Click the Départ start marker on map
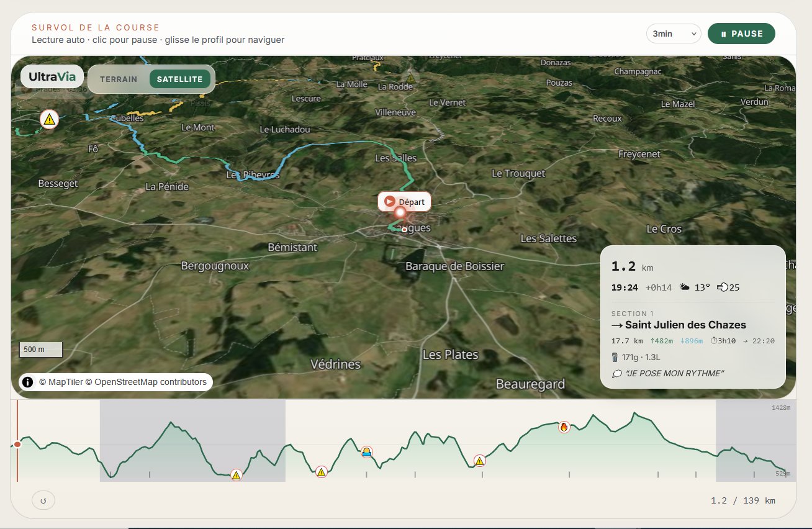Screen dimensions: 812x529 pos(404,202)
